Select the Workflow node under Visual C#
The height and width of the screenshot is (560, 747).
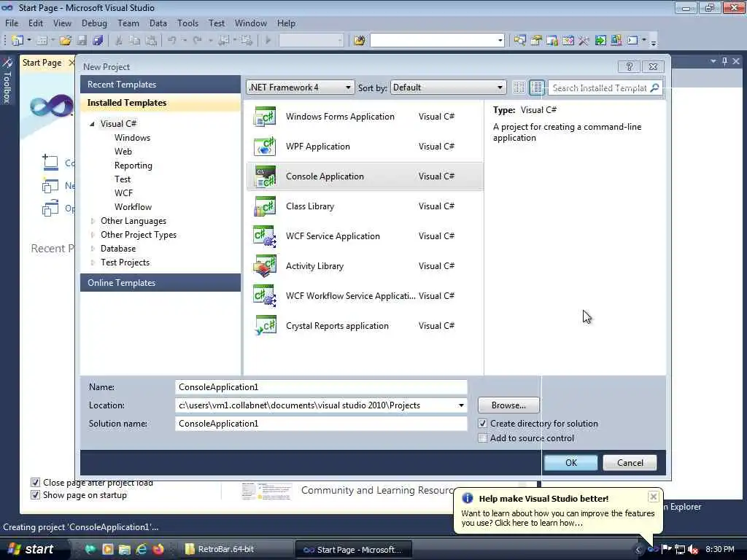pyautogui.click(x=133, y=206)
